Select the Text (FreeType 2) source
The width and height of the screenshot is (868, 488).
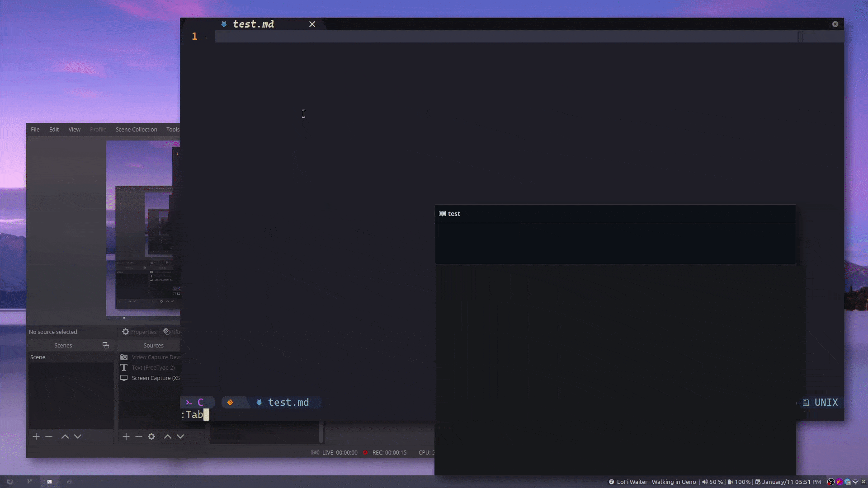(x=153, y=368)
